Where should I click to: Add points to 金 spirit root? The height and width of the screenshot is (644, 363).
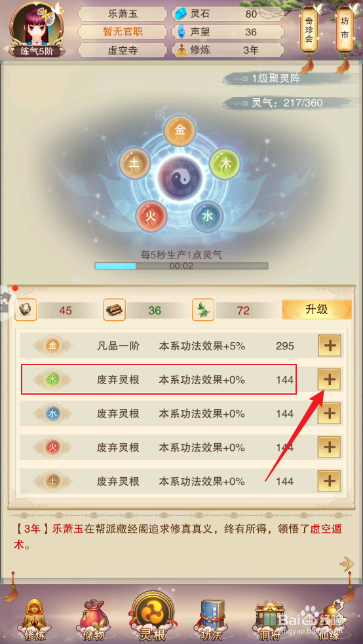tap(330, 346)
